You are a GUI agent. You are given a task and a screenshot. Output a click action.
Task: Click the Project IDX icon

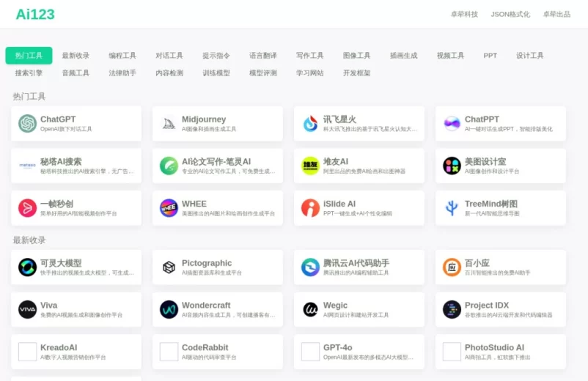pos(452,309)
